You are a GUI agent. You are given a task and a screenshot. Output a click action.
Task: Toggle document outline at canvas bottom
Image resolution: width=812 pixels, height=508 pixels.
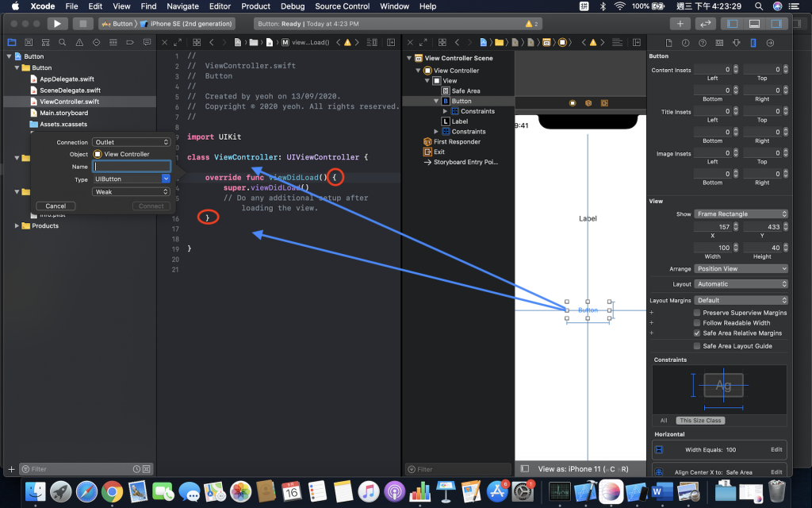coord(525,468)
